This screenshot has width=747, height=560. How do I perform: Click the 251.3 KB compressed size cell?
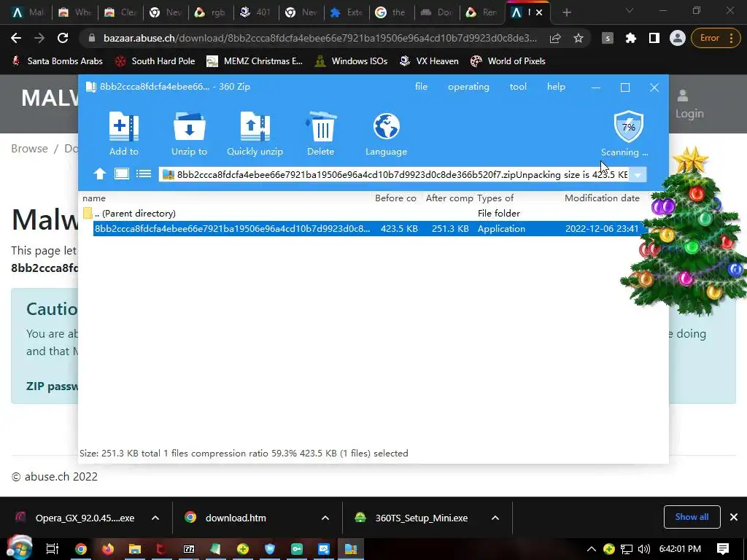(x=450, y=228)
